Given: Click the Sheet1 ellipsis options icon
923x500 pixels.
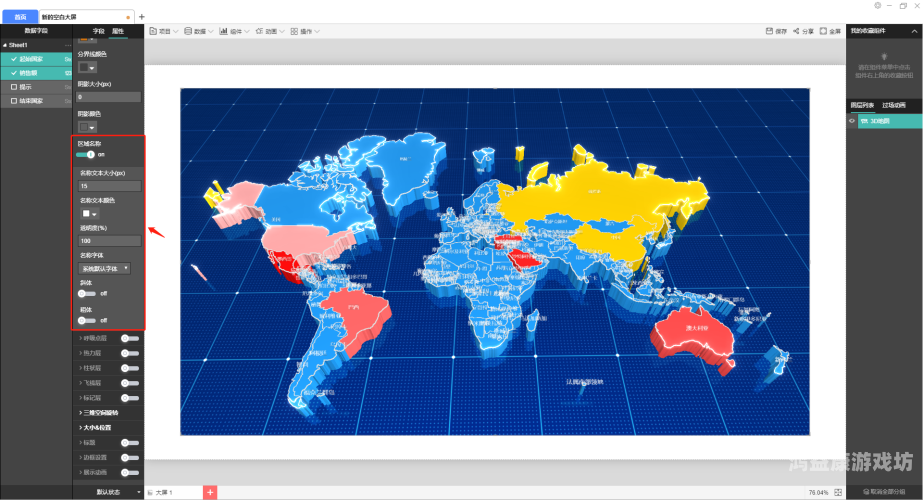Looking at the screenshot, I should coord(68,45).
